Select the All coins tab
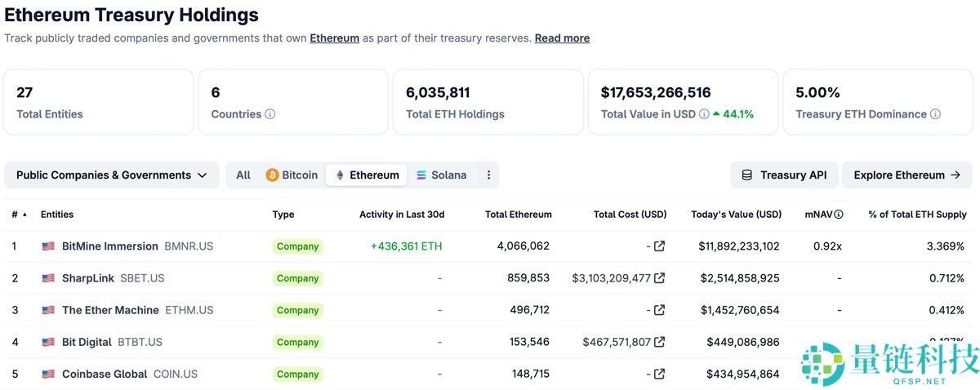 click(243, 175)
